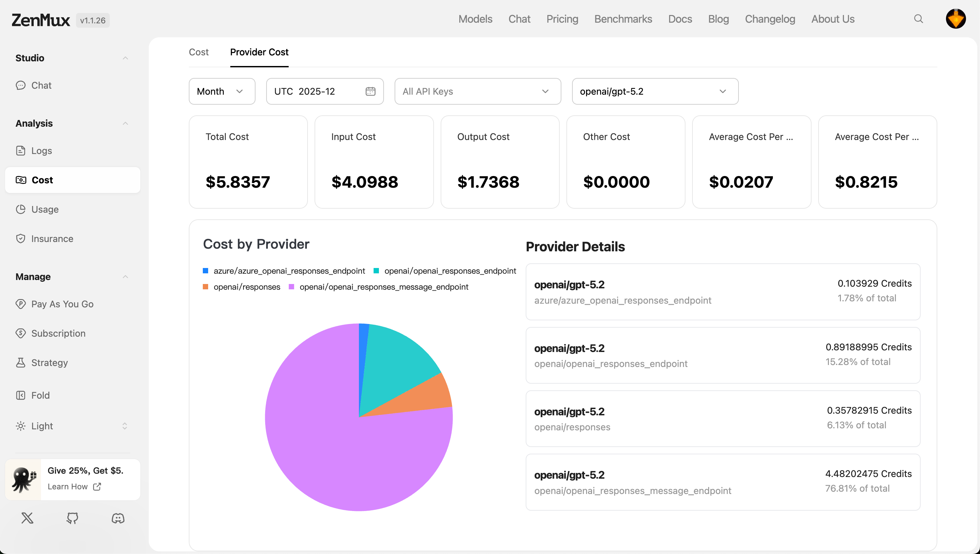
Task: Open the Month period dropdown
Action: (221, 91)
